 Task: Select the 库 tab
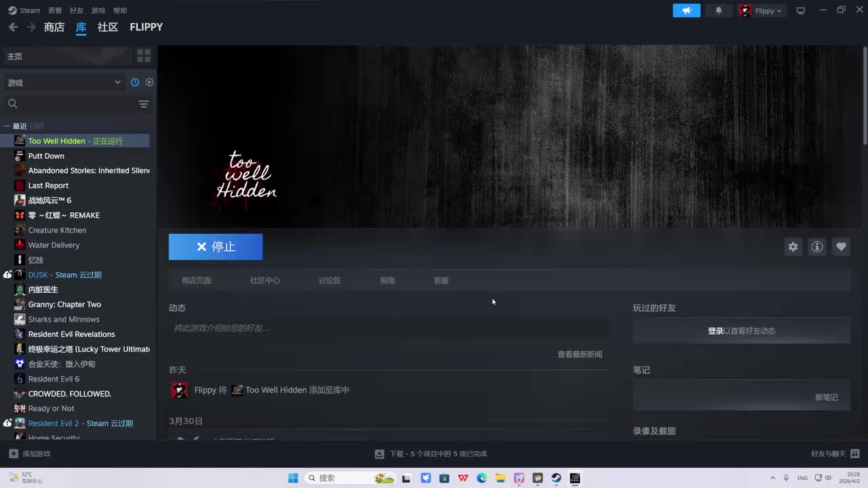pyautogui.click(x=81, y=27)
